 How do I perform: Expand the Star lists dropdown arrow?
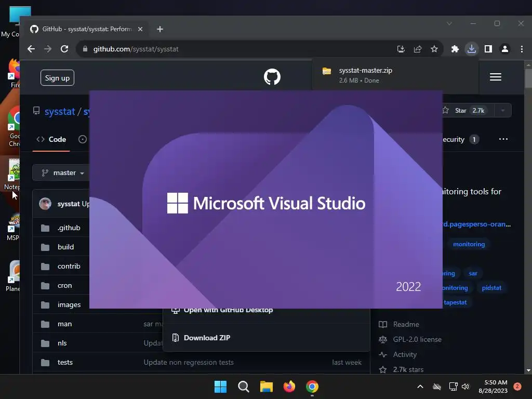coord(503,111)
